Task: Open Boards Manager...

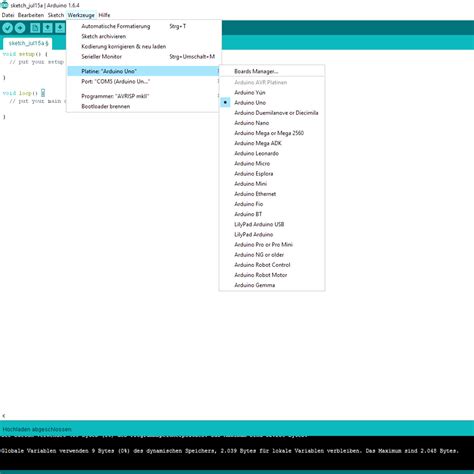Action: point(272,71)
